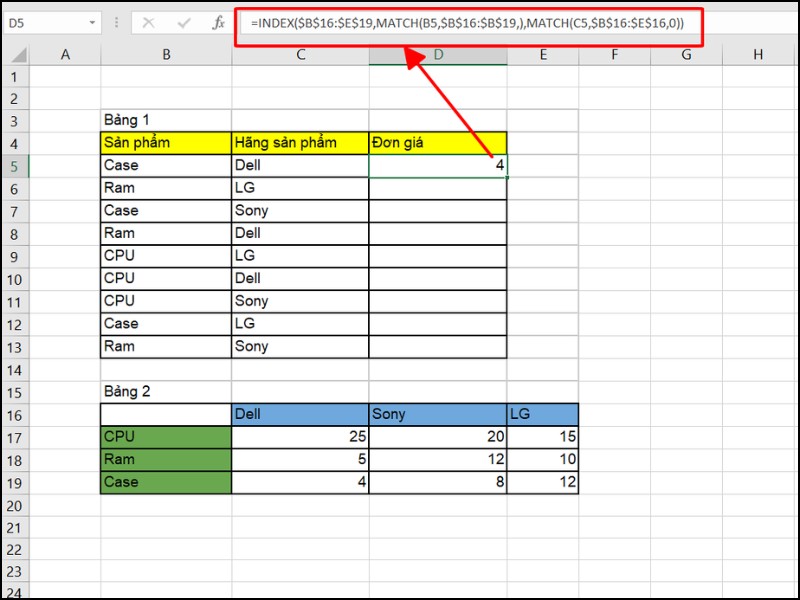
Task: Click the blue 'Sony' header cell
Action: point(438,414)
